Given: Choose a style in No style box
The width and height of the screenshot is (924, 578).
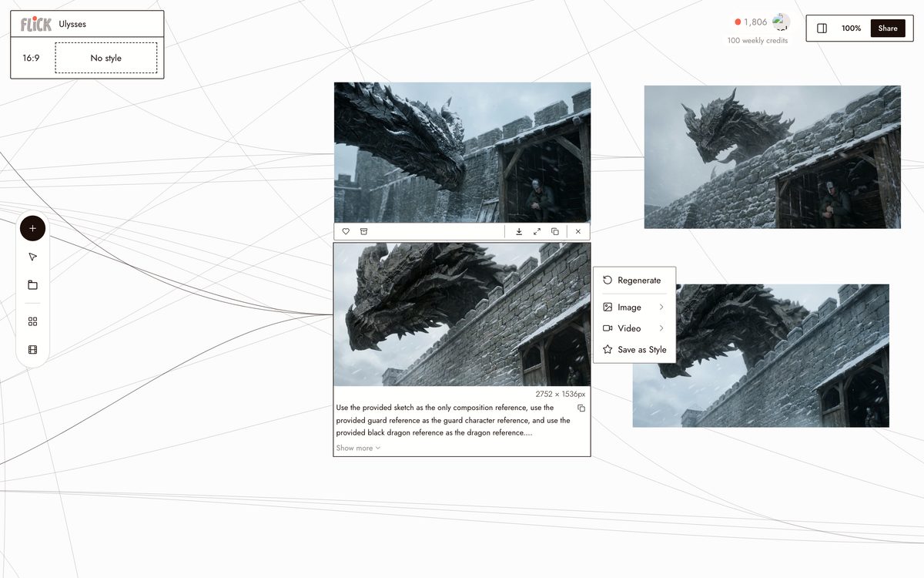Looking at the screenshot, I should click(x=106, y=58).
